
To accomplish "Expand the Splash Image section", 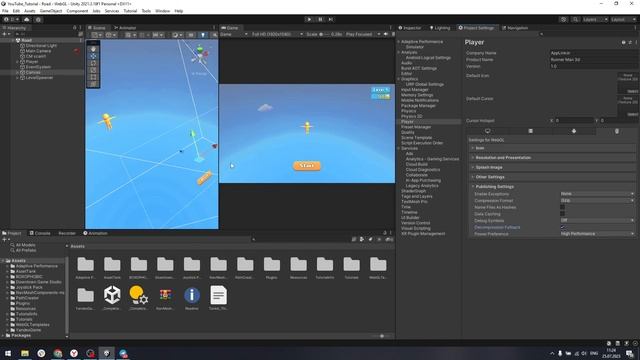I will tap(552, 167).
